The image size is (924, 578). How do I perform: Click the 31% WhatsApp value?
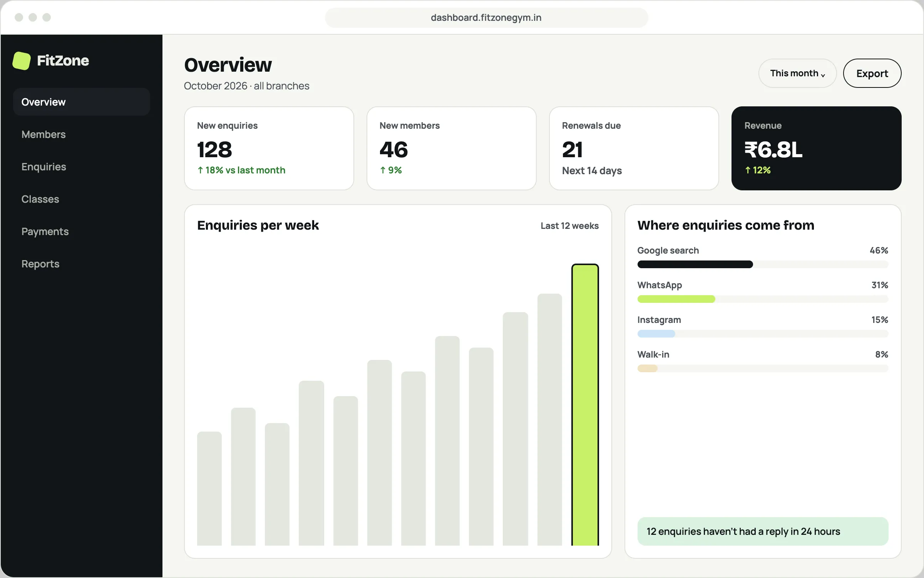[880, 285]
